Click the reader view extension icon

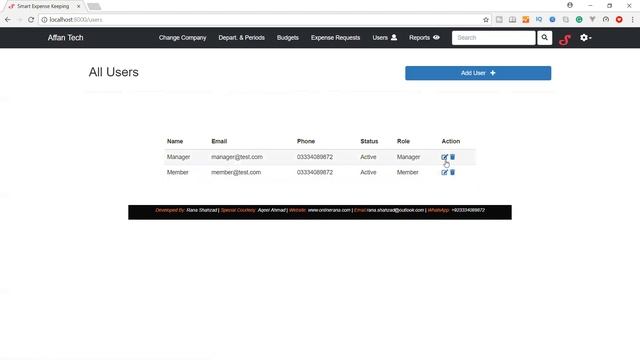[512, 20]
